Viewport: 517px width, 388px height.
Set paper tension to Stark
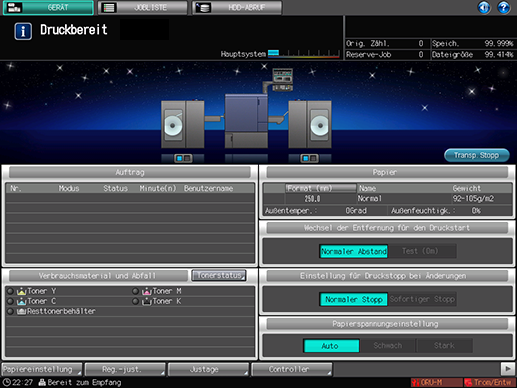click(x=444, y=346)
